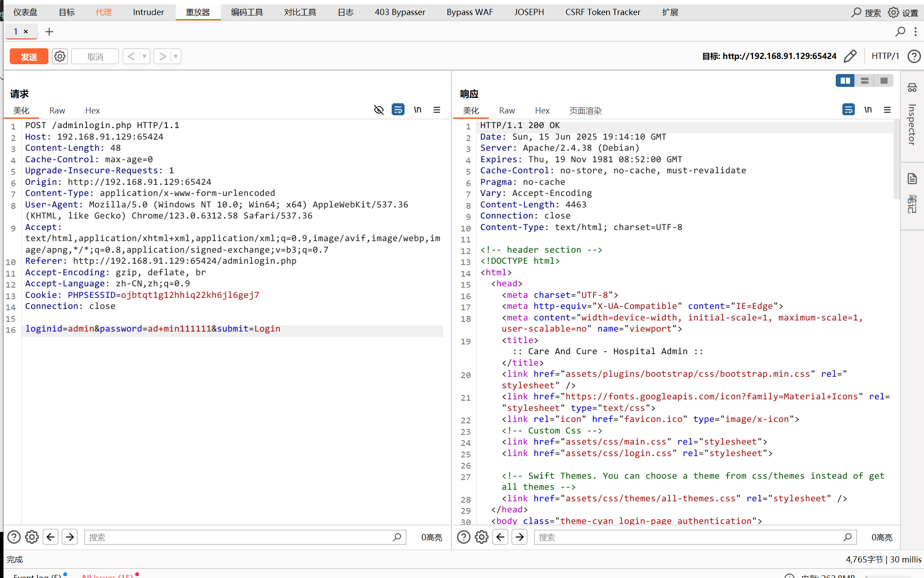The width and height of the screenshot is (924, 578).
Task: Open the CSRF Token Tracker tab
Action: pos(603,12)
